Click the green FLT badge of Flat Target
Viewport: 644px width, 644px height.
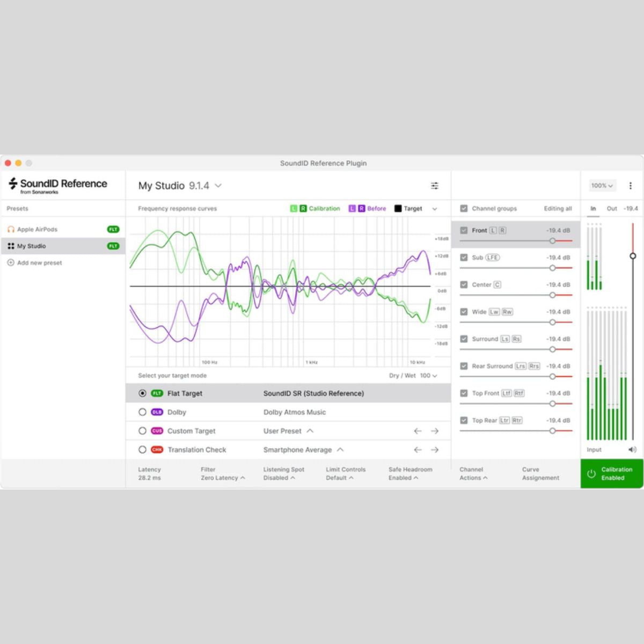coord(157,393)
